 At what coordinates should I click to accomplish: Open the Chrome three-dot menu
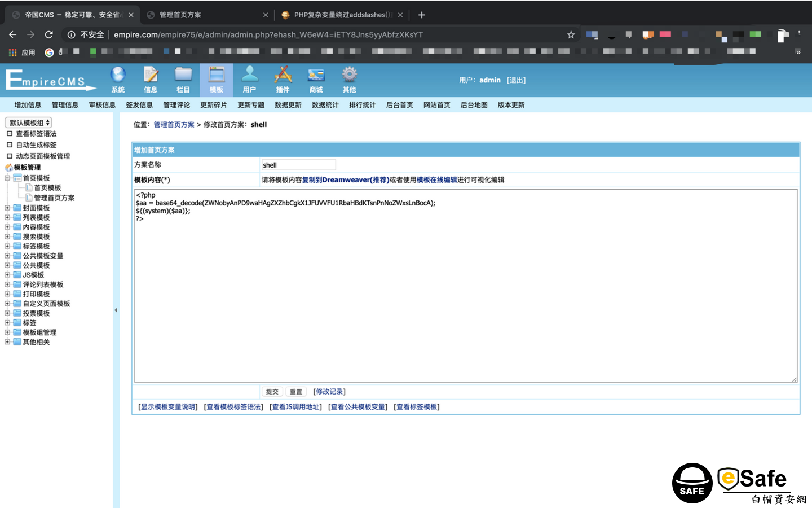coord(799,34)
